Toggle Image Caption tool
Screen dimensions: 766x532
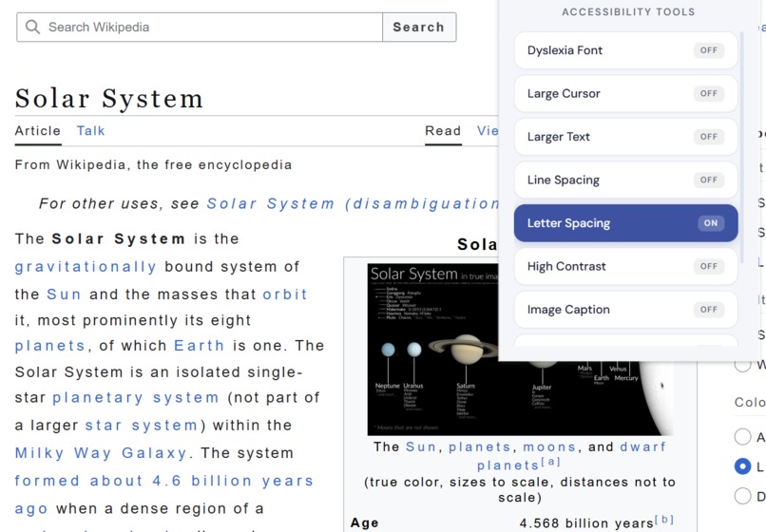coord(625,310)
